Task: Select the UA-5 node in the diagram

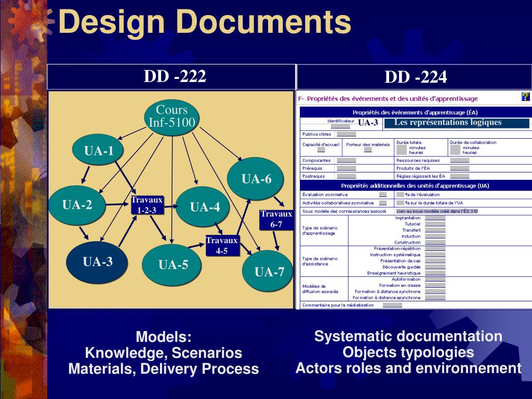Action: click(171, 264)
